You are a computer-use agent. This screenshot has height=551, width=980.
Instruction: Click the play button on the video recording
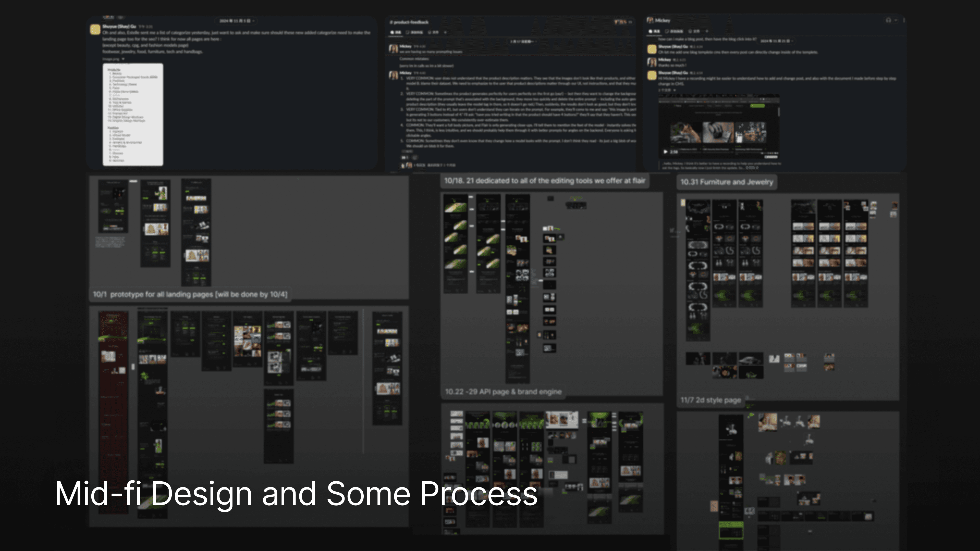tap(665, 152)
